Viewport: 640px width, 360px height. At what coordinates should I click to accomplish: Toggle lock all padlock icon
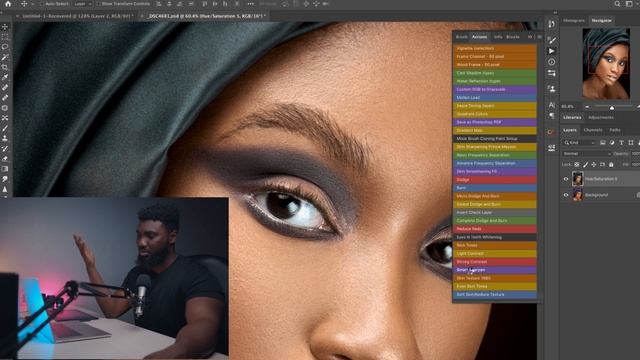611,164
